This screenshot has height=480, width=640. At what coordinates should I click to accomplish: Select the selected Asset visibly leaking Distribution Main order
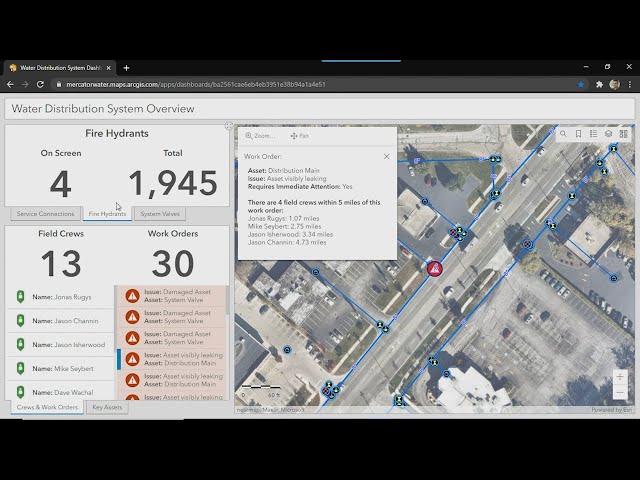point(171,359)
